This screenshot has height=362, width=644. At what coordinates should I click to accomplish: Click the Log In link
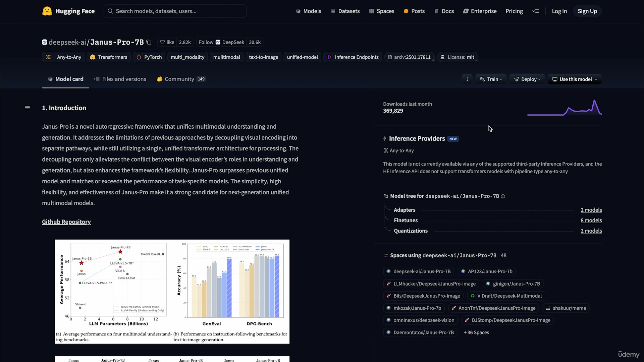(559, 11)
